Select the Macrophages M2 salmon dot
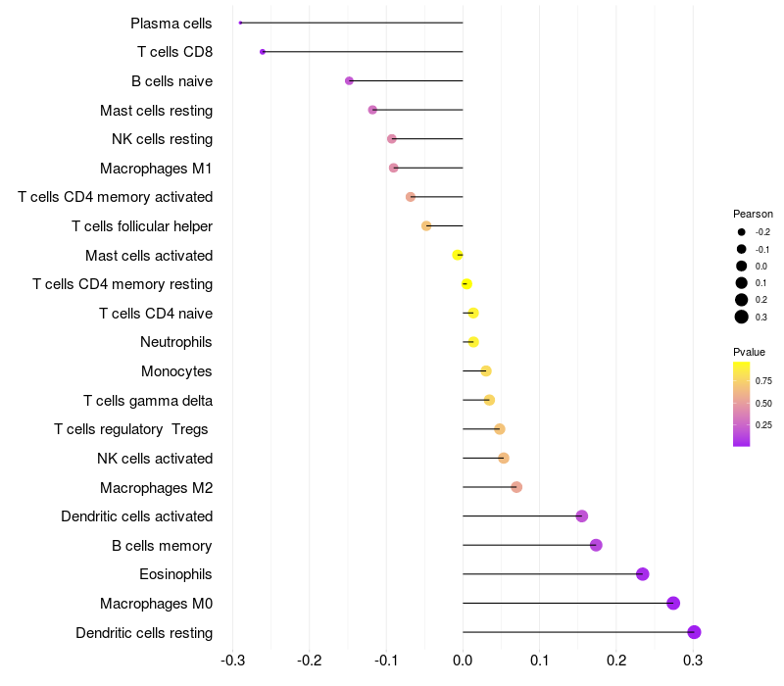784x686 pixels. click(x=516, y=487)
